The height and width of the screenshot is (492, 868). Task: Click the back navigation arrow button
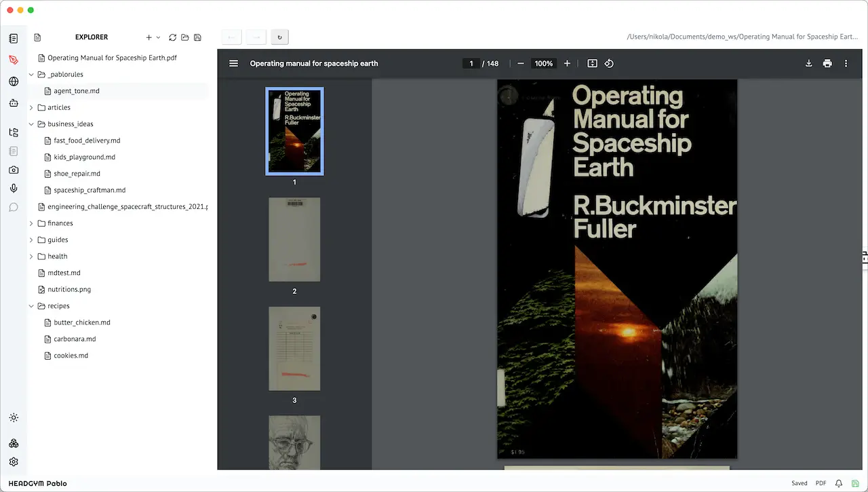point(231,37)
